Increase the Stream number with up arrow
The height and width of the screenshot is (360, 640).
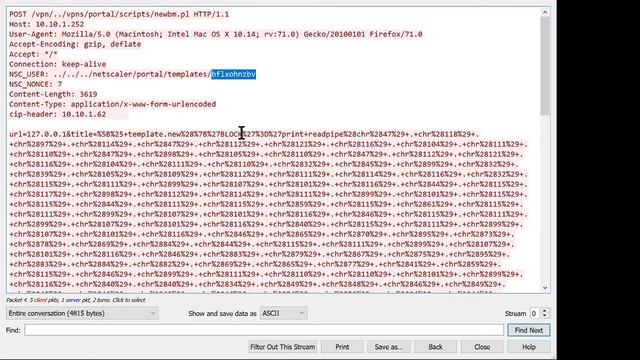[x=544, y=311]
